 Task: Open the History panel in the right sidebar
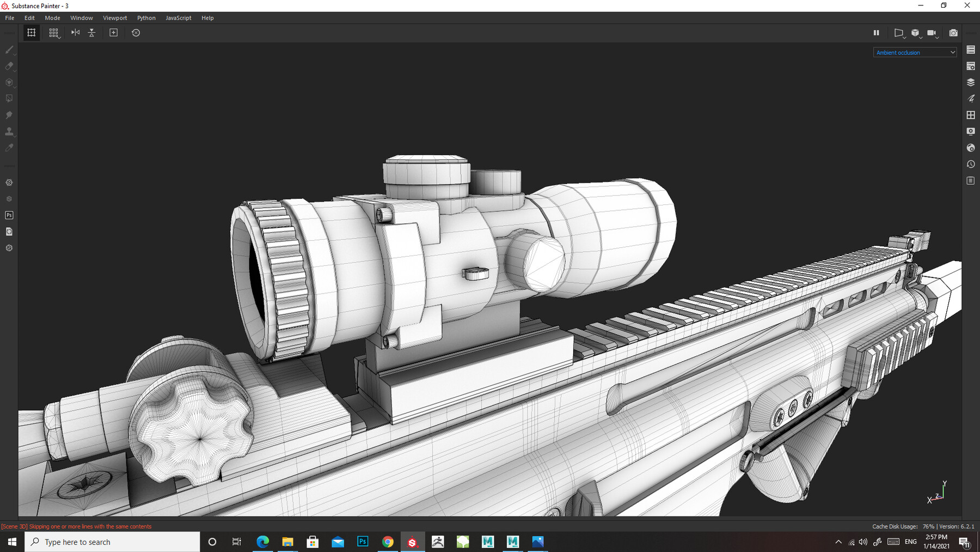pyautogui.click(x=971, y=164)
